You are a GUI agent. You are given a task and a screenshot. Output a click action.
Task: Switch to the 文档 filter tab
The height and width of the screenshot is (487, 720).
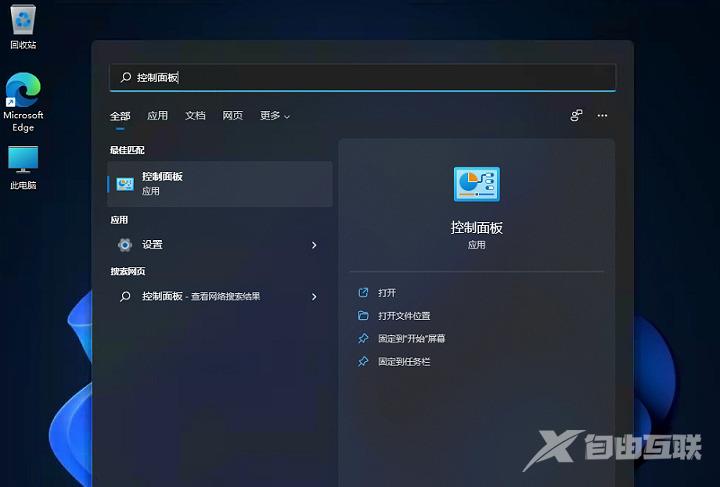pos(195,116)
